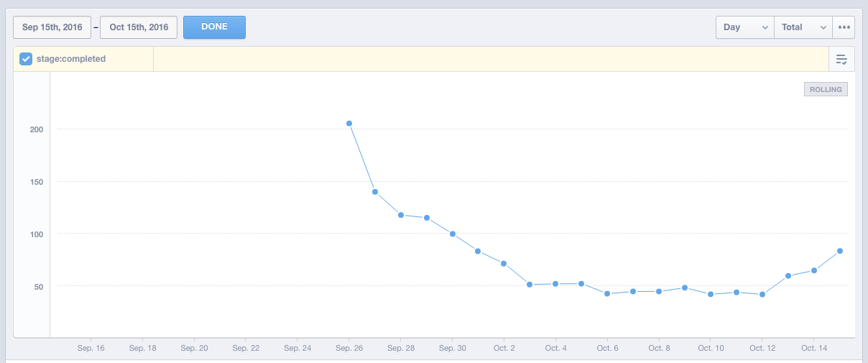Edit the Oct 15th, 2016 end date
This screenshot has height=363, width=868.
tap(139, 27)
